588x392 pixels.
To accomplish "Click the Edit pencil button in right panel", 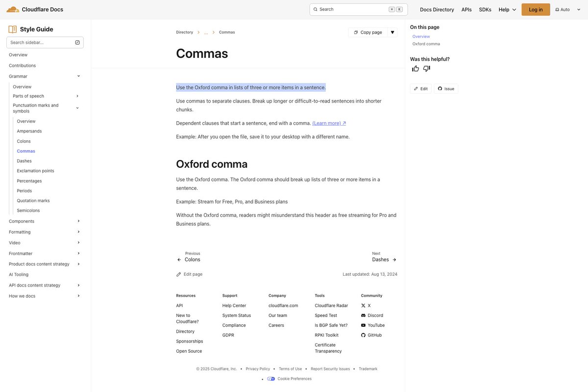I will (x=420, y=89).
